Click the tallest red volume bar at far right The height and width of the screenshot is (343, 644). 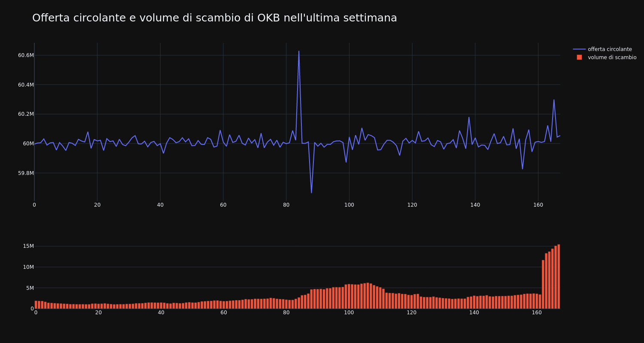click(559, 277)
